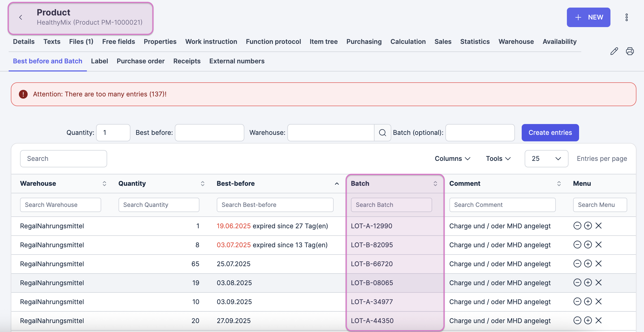Viewport: 644px width, 332px height.
Task: Open the Item tree tab
Action: [x=323, y=42]
